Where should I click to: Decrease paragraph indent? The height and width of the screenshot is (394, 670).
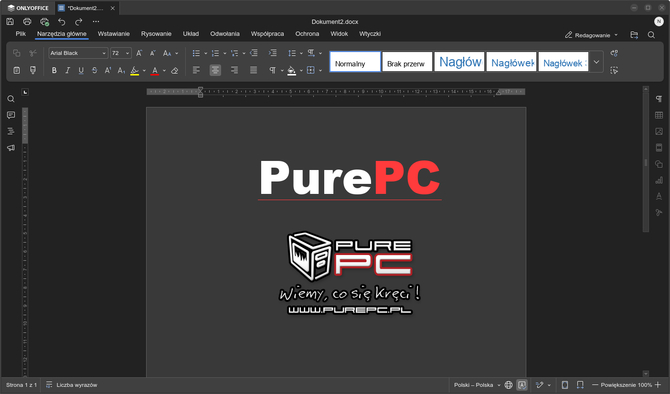point(254,53)
